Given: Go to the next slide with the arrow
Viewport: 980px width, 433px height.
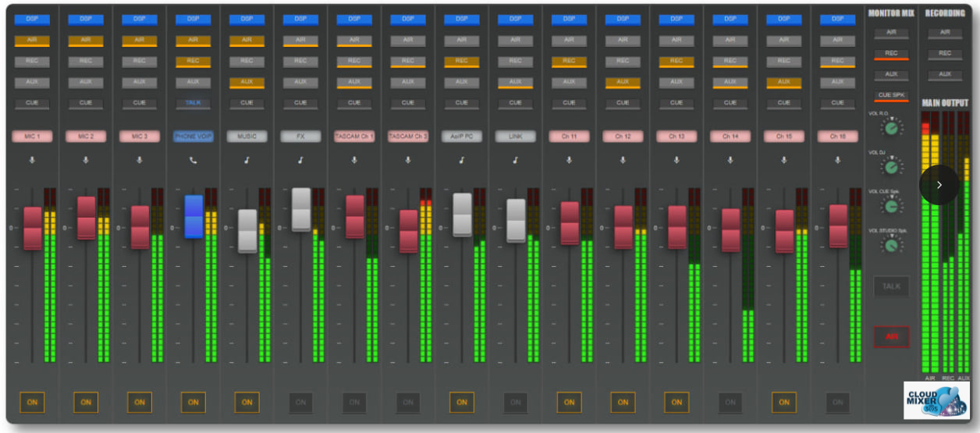Looking at the screenshot, I should (x=939, y=185).
